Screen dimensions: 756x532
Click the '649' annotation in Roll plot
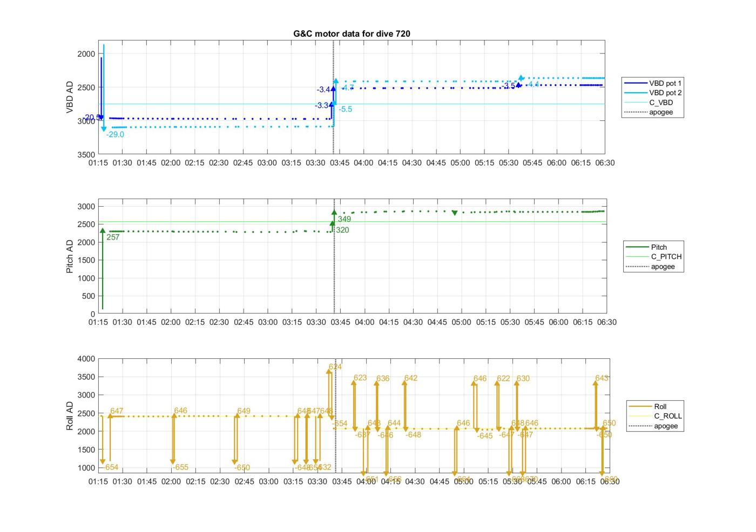(x=244, y=411)
